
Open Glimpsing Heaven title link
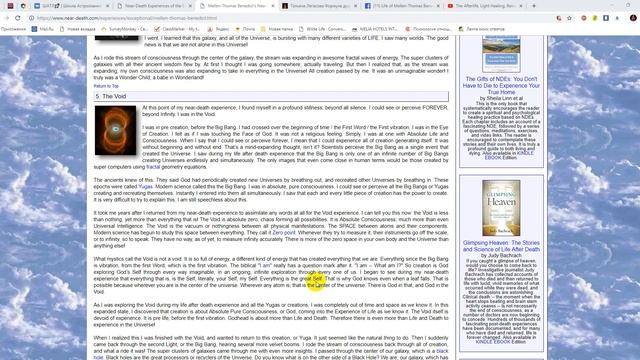click(501, 246)
